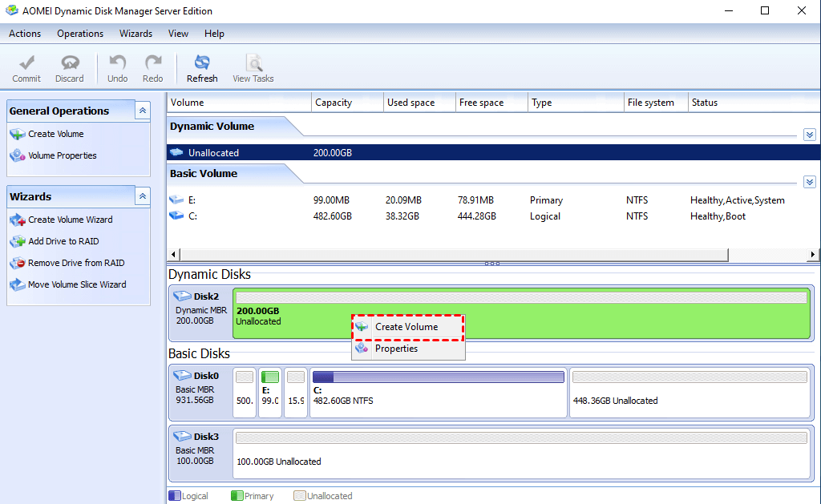This screenshot has width=821, height=504.
Task: Click the Properties context menu icon
Action: coord(362,349)
